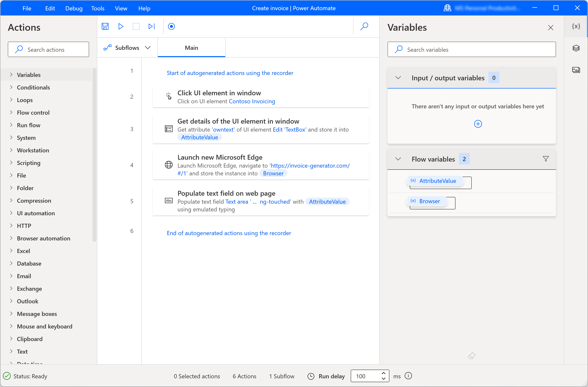Click the Search variables icon
This screenshot has height=387, width=588.
[x=399, y=49]
